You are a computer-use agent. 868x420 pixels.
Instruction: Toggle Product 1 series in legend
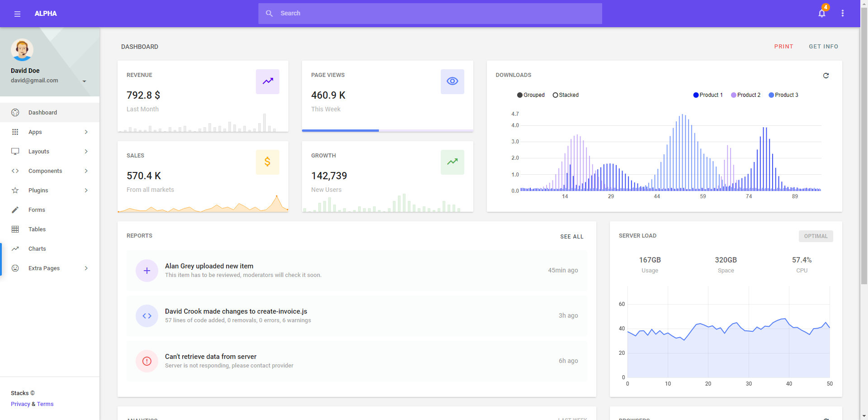coord(708,95)
